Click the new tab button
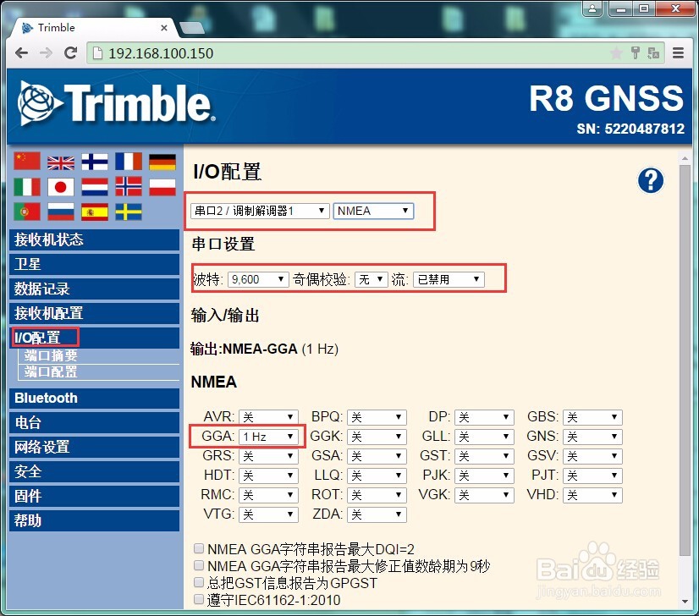The height and width of the screenshot is (616, 699). [192, 28]
